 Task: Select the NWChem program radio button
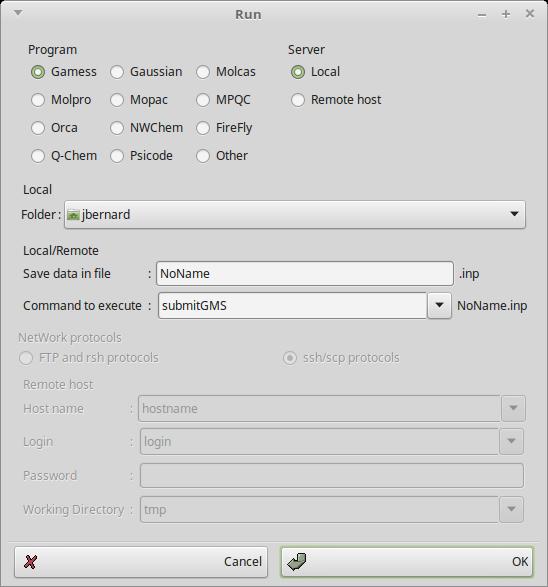click(146, 128)
